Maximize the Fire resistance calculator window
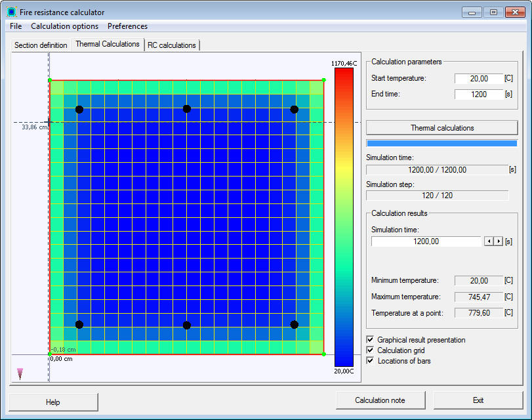The height and width of the screenshot is (420, 532). coord(493,12)
